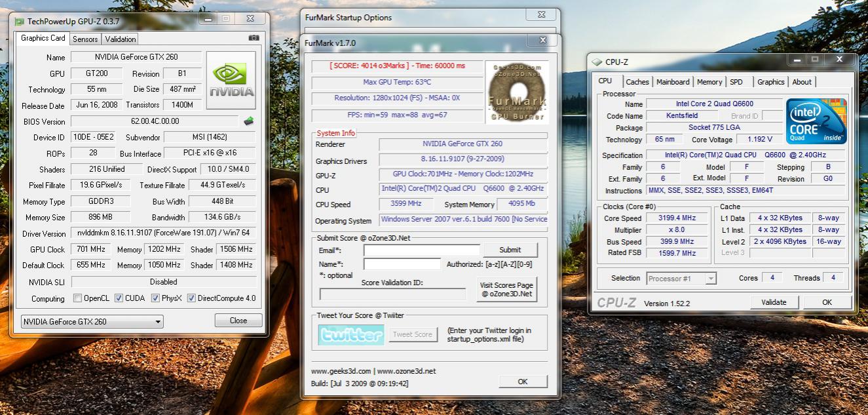Click the CPU-Z title bar icon
868x415 pixels.
pos(596,62)
